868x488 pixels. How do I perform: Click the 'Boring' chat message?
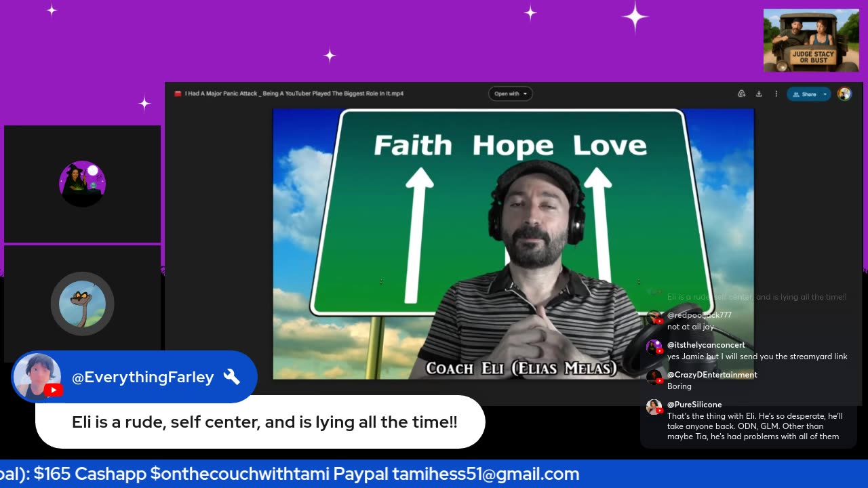click(x=679, y=386)
